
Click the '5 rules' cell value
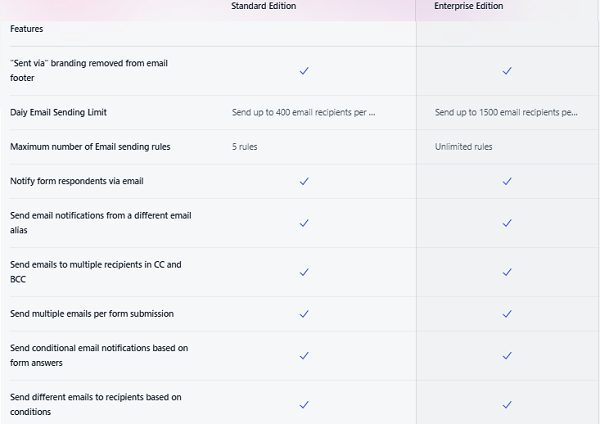(x=246, y=147)
